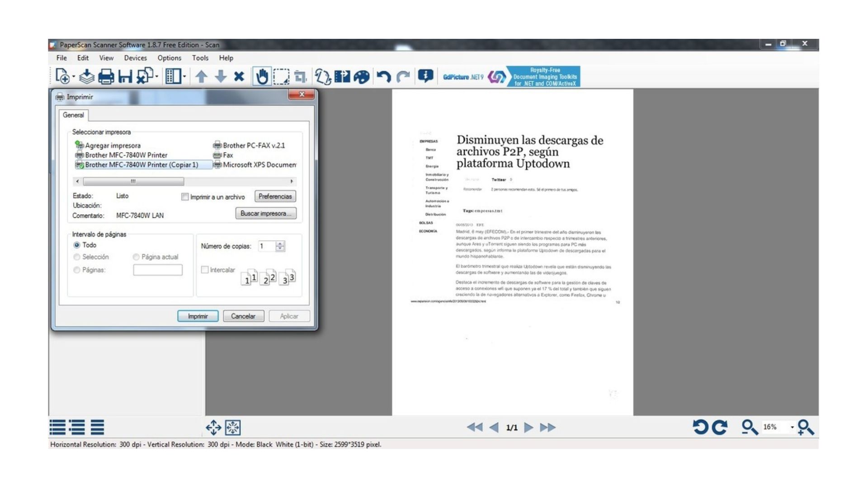Click the flip image icon

[x=342, y=76]
